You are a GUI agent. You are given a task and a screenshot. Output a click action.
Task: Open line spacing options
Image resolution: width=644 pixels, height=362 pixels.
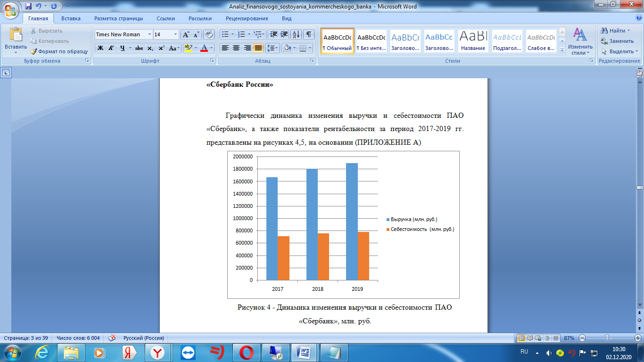pyautogui.click(x=272, y=48)
